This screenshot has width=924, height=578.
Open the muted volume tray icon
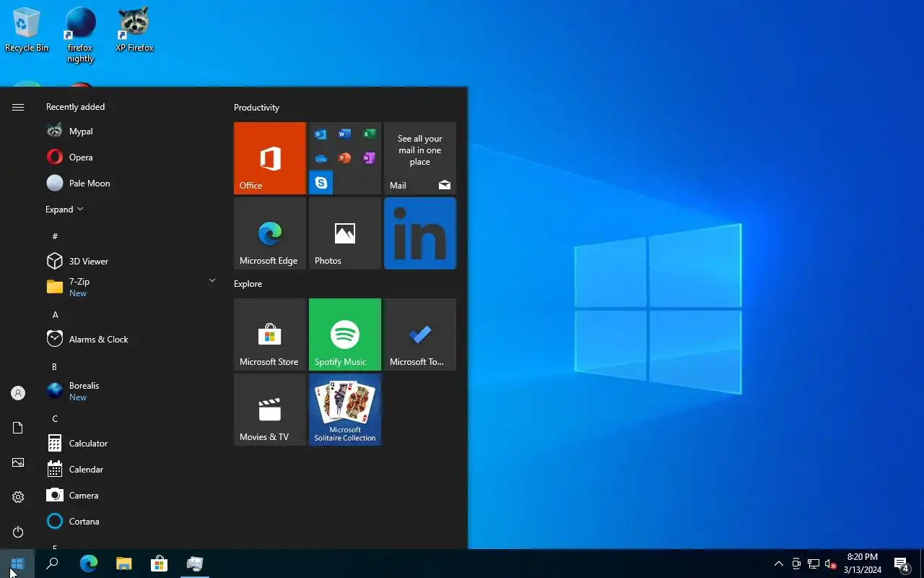(x=830, y=564)
